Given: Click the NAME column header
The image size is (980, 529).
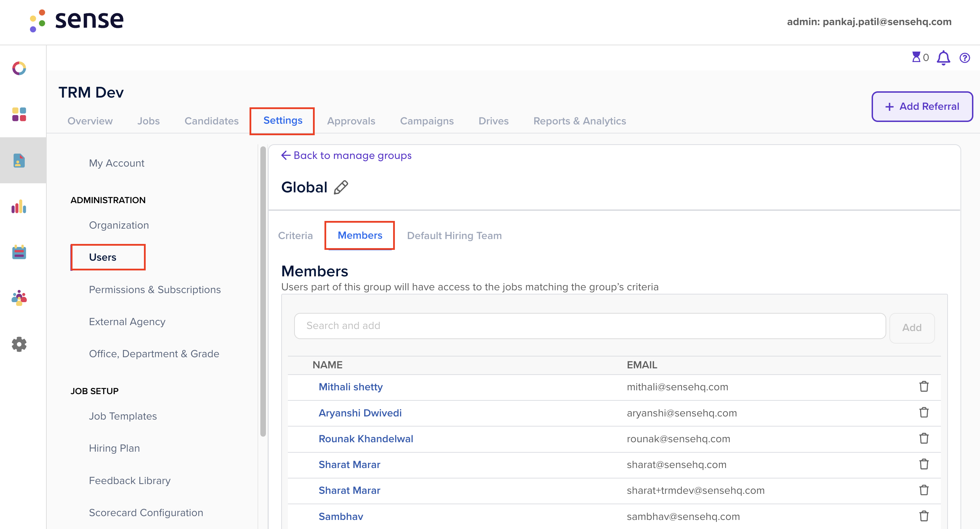Looking at the screenshot, I should [x=328, y=365].
